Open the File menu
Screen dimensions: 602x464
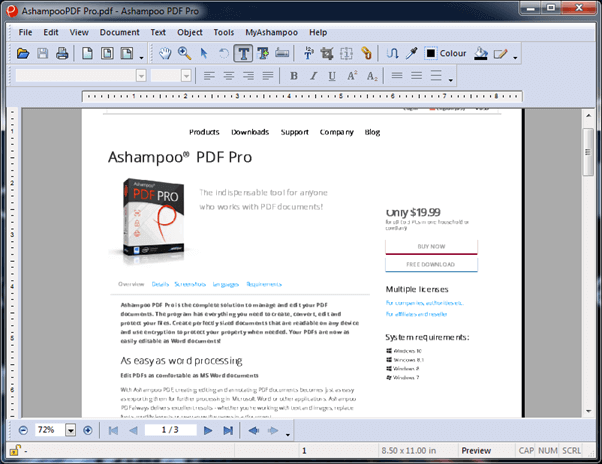pos(25,32)
